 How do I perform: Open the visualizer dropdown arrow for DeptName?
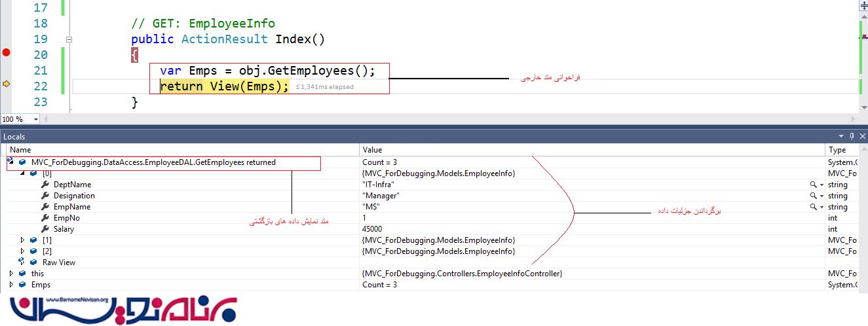(821, 185)
